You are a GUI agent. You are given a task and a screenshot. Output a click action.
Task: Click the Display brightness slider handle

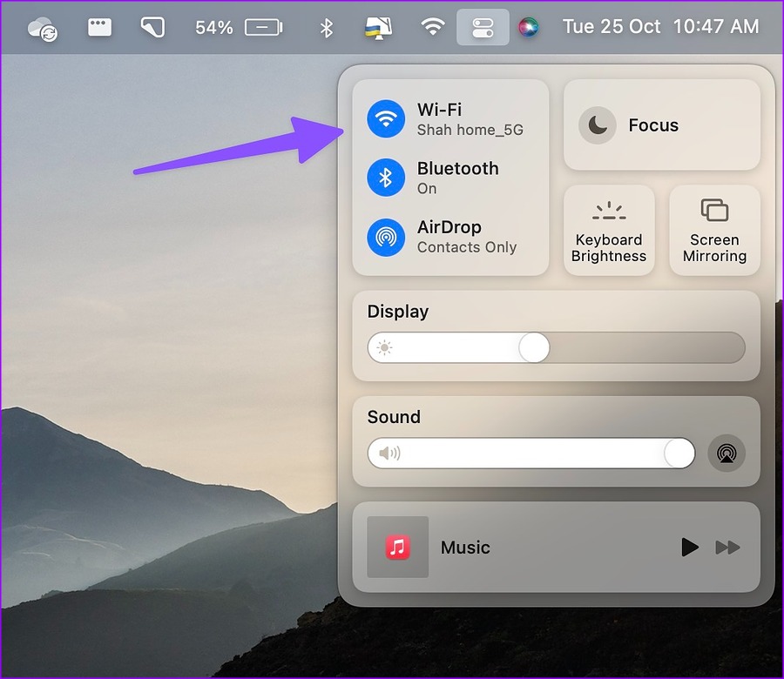(534, 348)
